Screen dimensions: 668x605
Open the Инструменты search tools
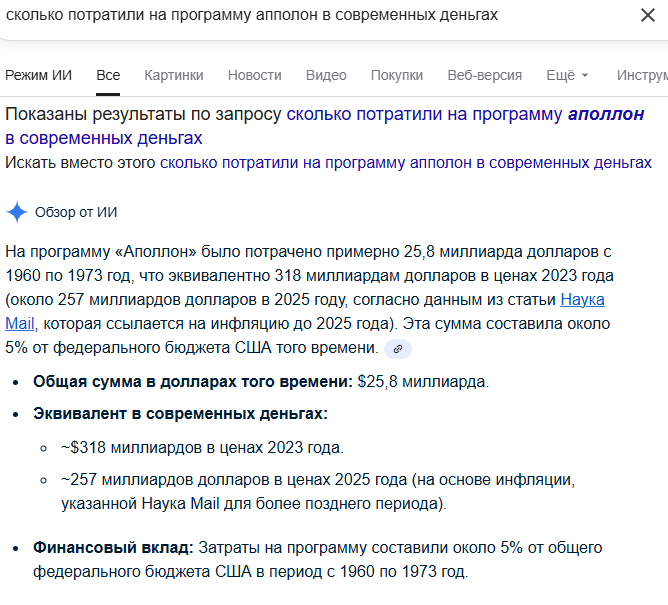(x=642, y=75)
